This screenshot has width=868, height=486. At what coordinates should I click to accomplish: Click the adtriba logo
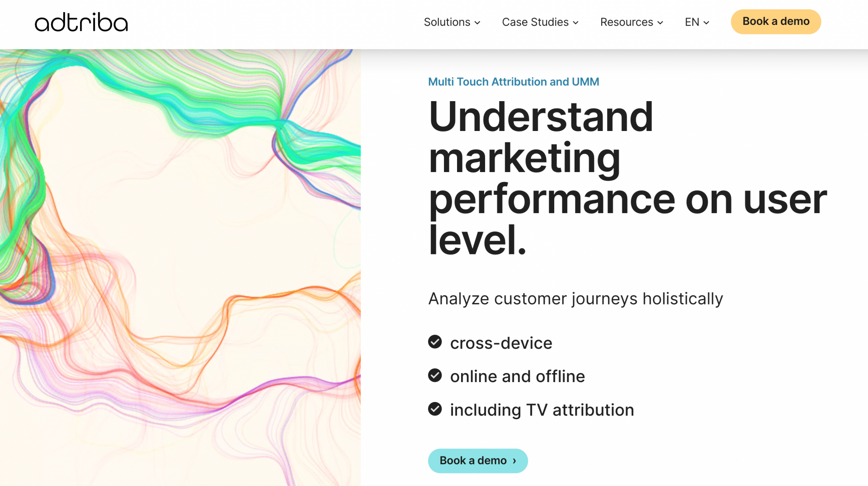click(x=81, y=22)
